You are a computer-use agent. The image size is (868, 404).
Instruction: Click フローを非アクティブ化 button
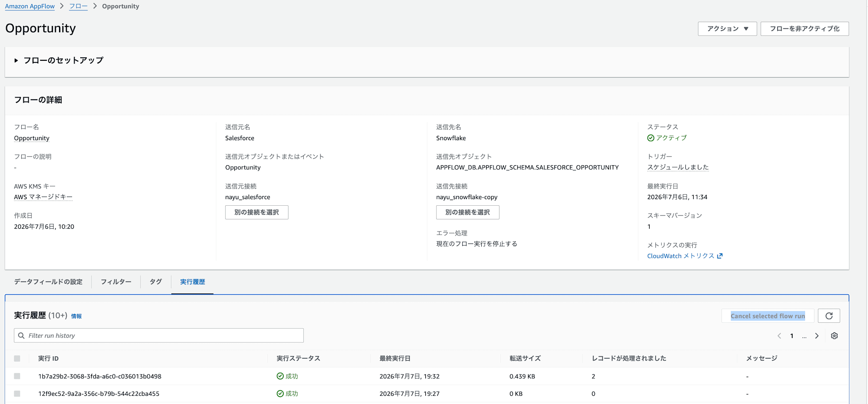coord(805,29)
